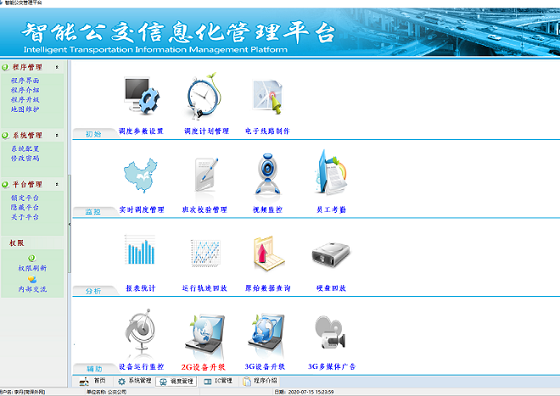Click the 地图维护 sidebar link

pos(25,109)
